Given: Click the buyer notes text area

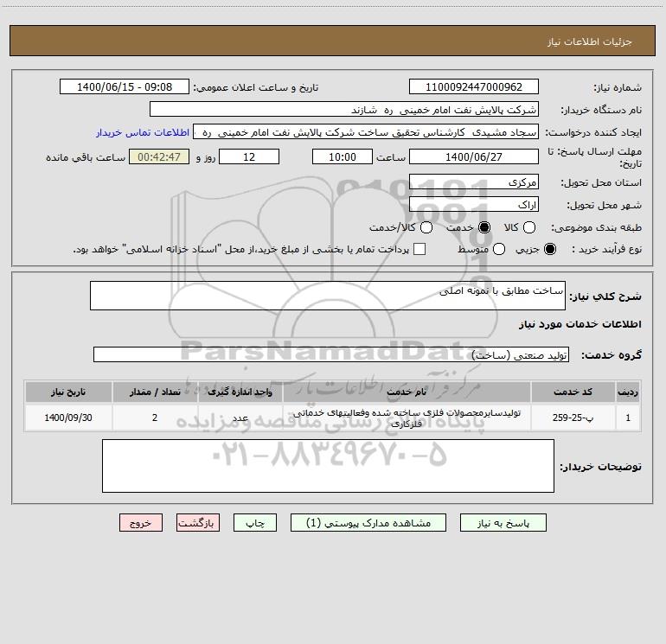Looking at the screenshot, I should click(328, 466).
